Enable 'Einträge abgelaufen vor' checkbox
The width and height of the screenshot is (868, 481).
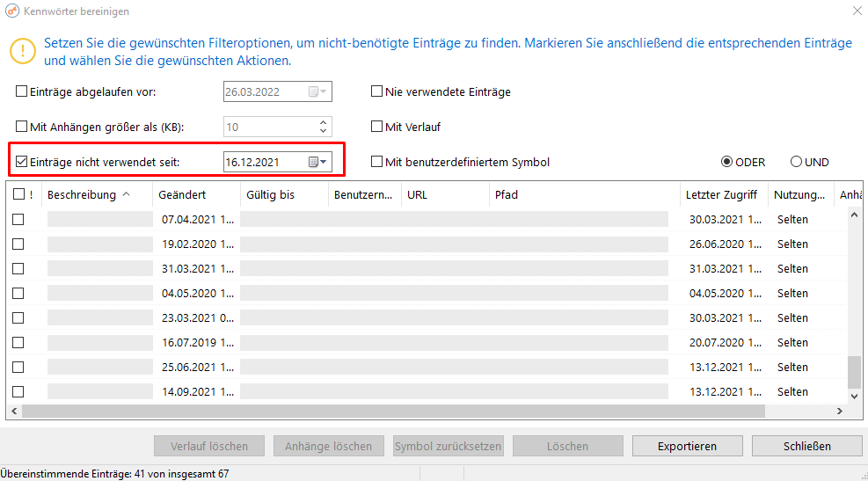(x=22, y=91)
